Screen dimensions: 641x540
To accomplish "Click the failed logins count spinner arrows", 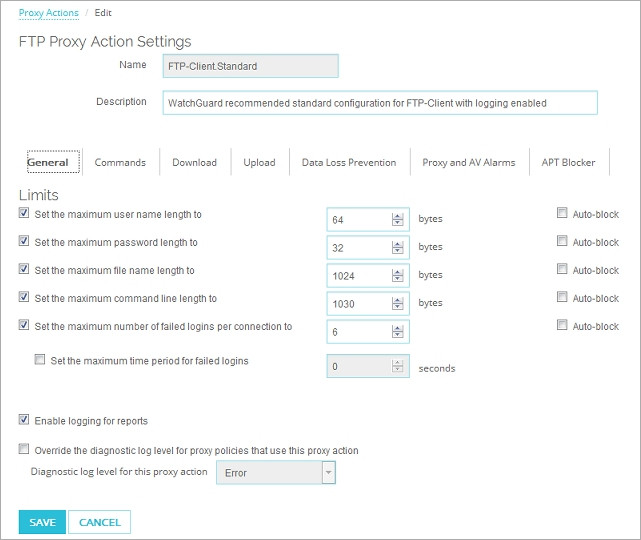I will tap(397, 332).
